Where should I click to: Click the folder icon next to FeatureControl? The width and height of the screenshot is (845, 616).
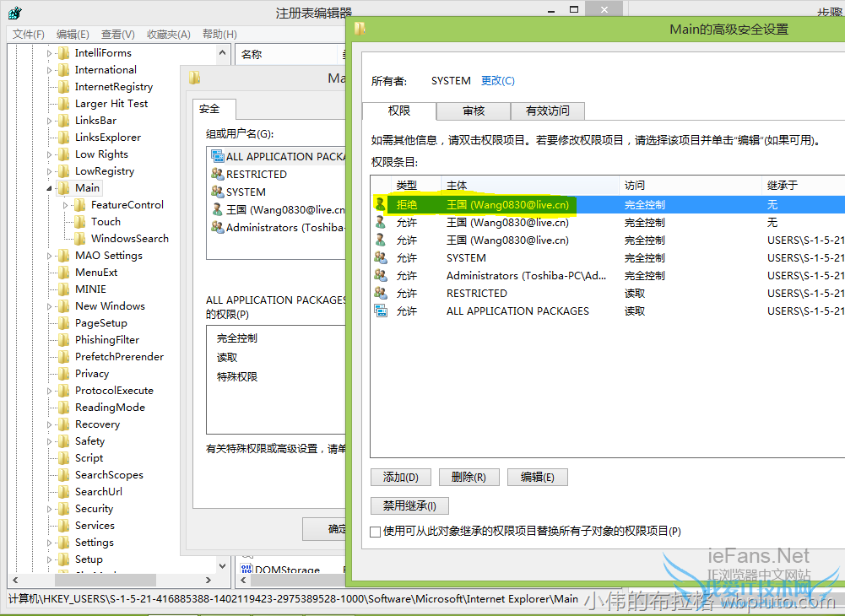click(x=79, y=205)
